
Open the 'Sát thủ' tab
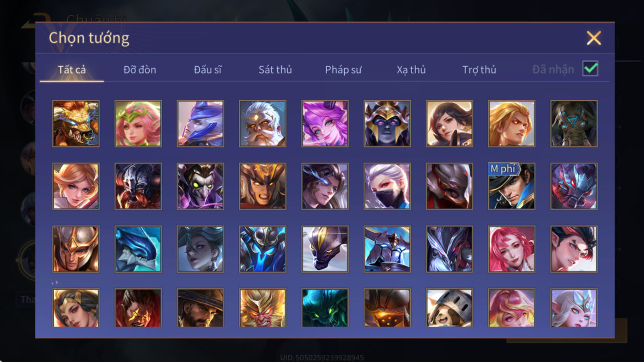pyautogui.click(x=275, y=69)
